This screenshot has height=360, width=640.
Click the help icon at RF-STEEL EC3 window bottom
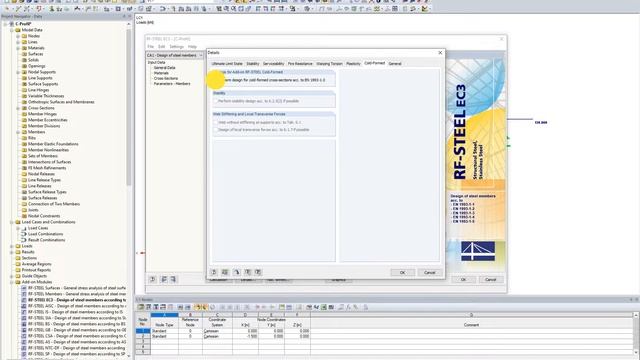tap(153, 279)
